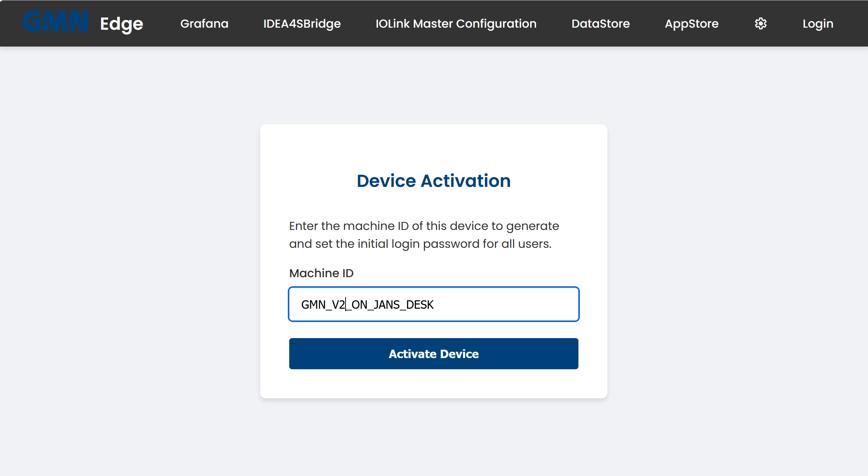Screen dimensions: 868x476
Task: Open the AppStore page
Action: pyautogui.click(x=691, y=23)
